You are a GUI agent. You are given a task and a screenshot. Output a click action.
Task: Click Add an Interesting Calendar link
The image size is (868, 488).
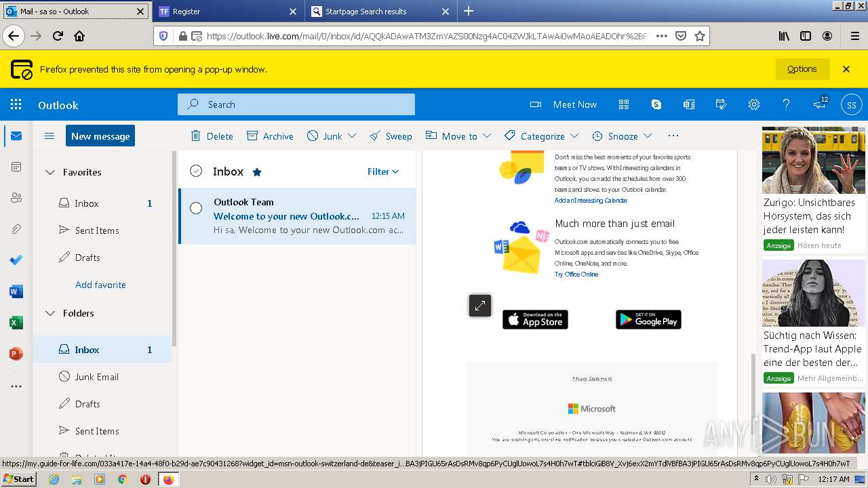[591, 201]
